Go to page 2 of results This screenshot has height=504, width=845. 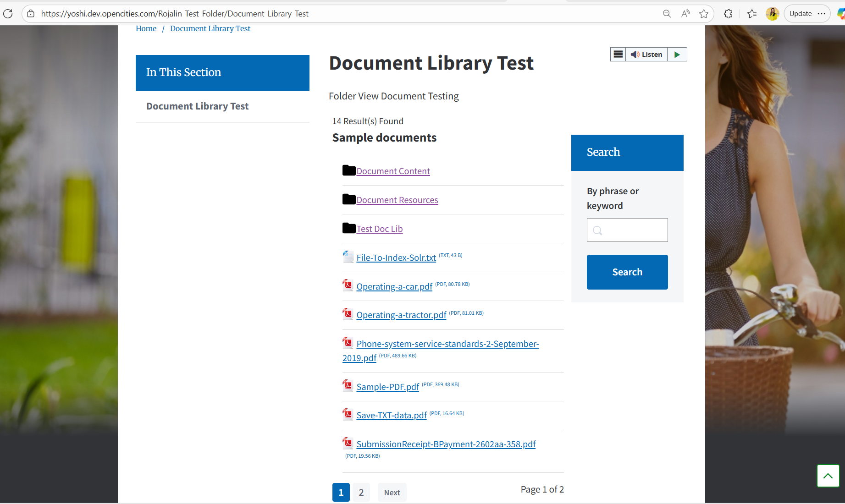[361, 492]
